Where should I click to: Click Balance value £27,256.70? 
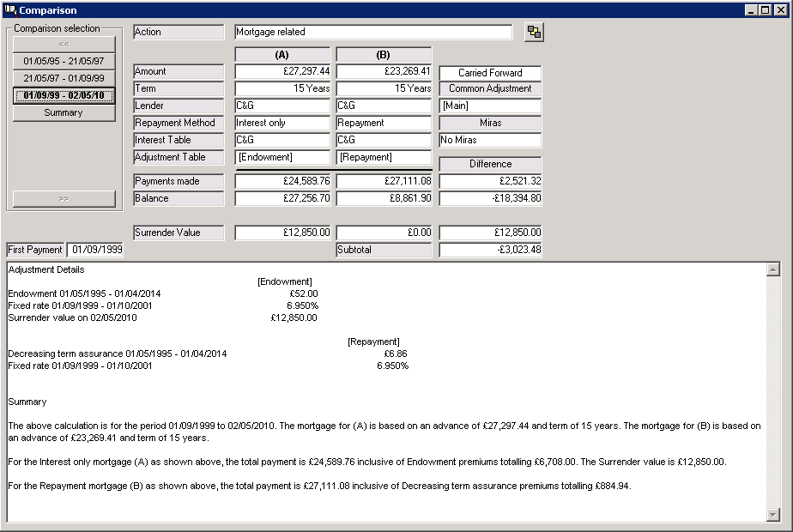pos(282,198)
